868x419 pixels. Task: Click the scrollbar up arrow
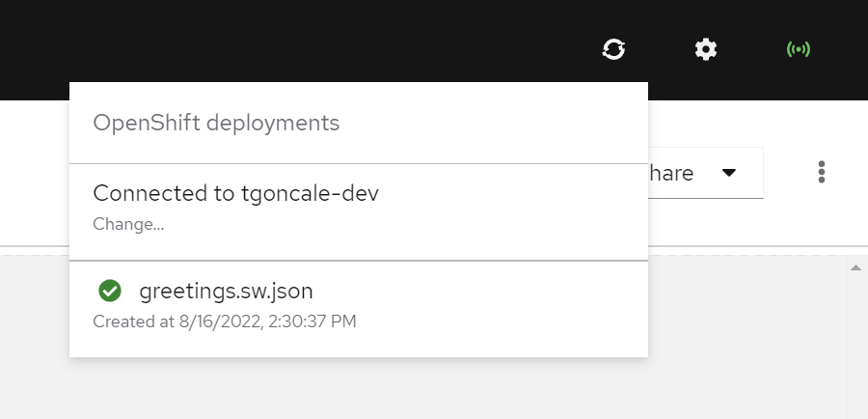(x=855, y=267)
